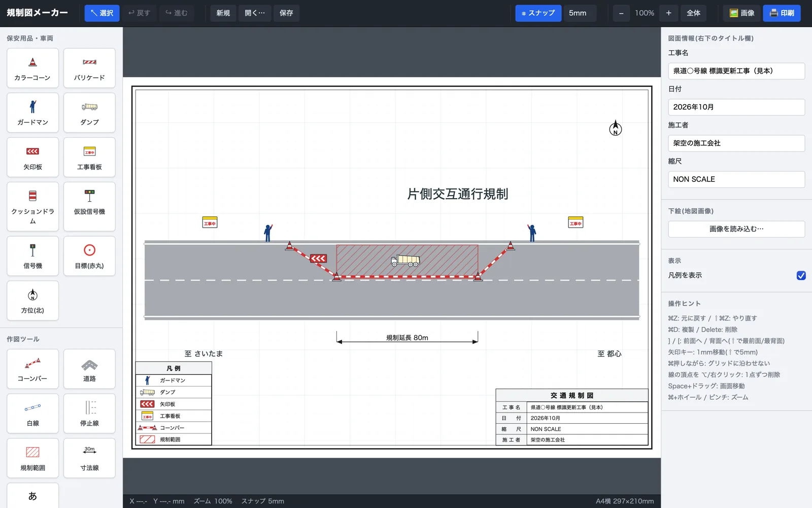
Task: Select the dump truck on the canvas
Action: 405,261
